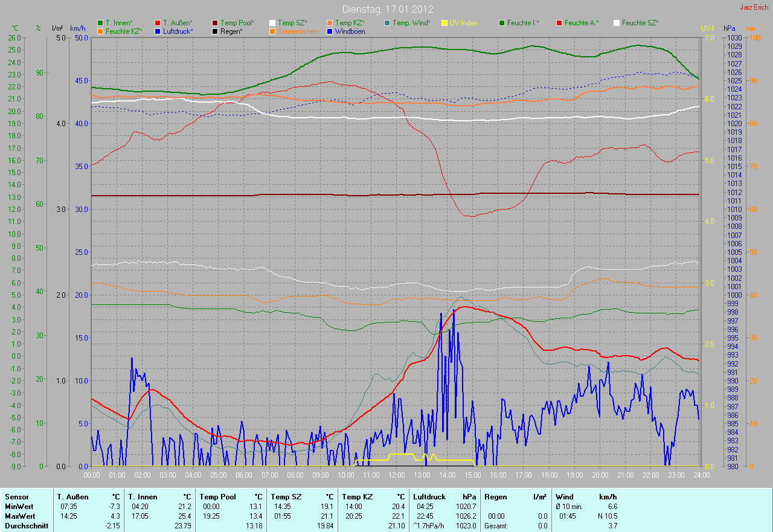
Task: Select the blue Luftdruck legend marker
Action: [x=158, y=31]
